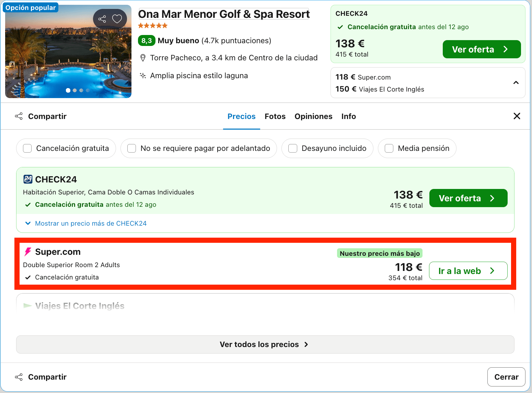Image resolution: width=532 pixels, height=393 pixels.
Task: Open the Ver todos los precios list
Action: (265, 344)
